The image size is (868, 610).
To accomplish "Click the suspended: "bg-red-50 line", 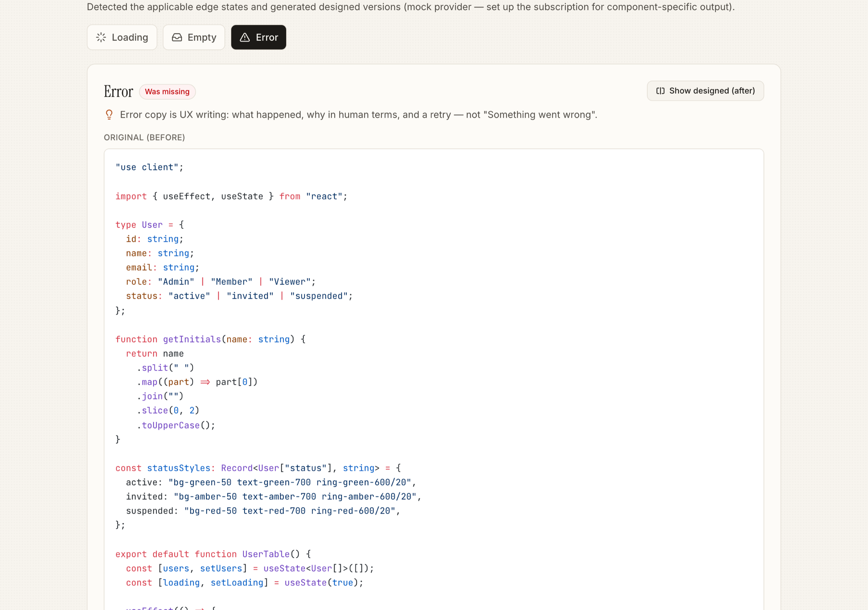I will pyautogui.click(x=263, y=511).
